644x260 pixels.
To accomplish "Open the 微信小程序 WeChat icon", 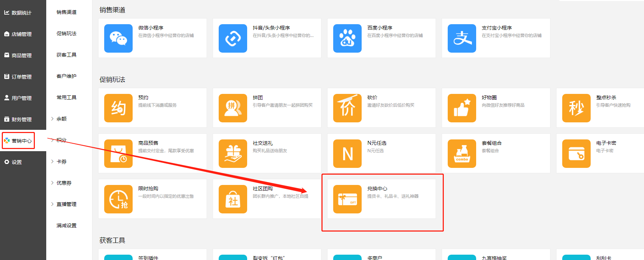I will point(118,38).
